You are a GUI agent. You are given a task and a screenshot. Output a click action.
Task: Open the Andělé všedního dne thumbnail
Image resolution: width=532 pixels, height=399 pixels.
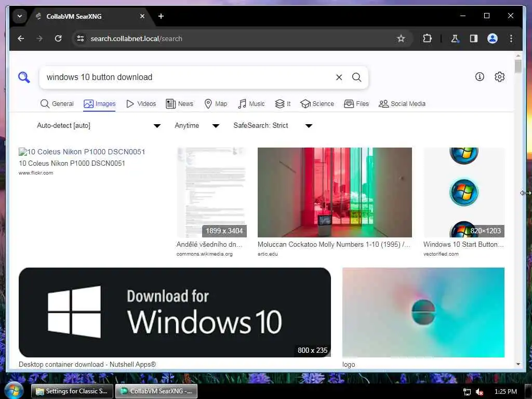(x=211, y=192)
